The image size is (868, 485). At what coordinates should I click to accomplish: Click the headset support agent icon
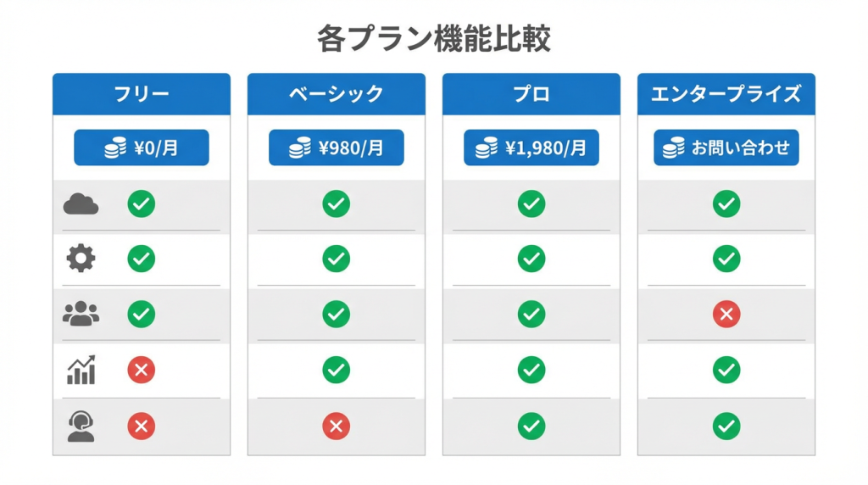click(x=81, y=426)
